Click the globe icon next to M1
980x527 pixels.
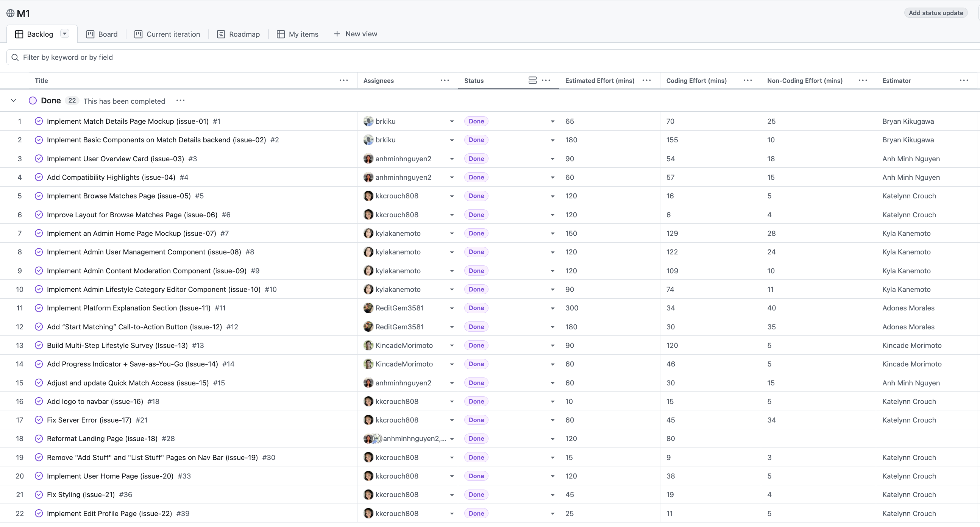coord(10,13)
